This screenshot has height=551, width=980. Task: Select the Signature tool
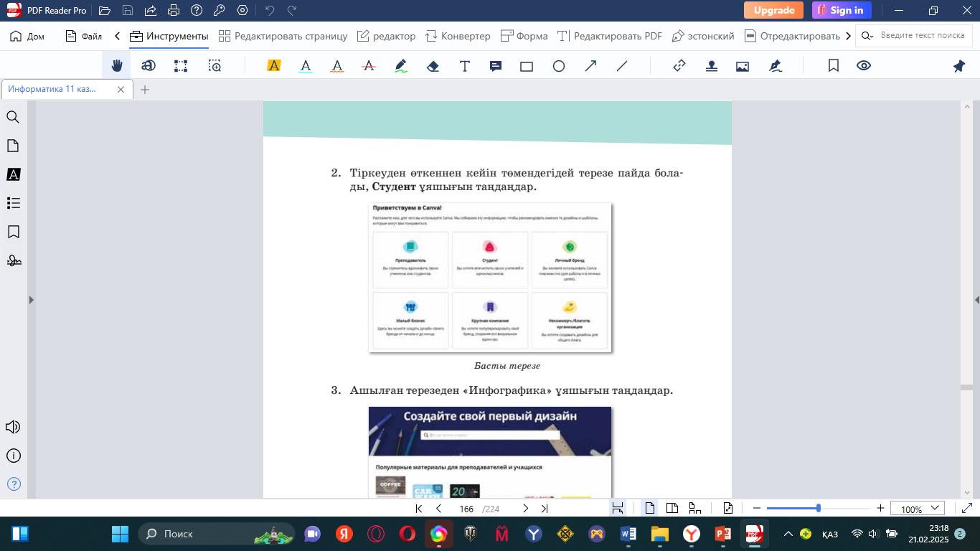tap(775, 66)
